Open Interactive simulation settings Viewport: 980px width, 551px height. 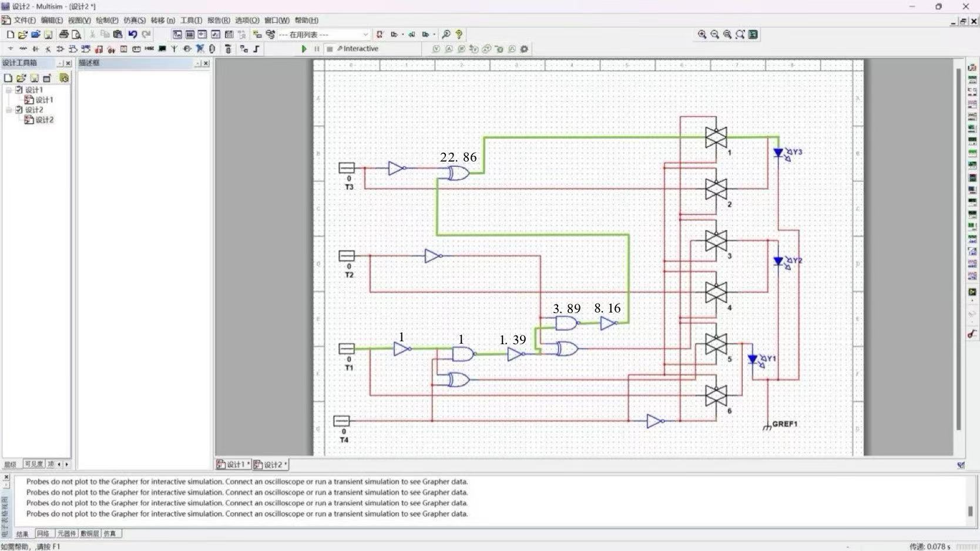point(358,49)
